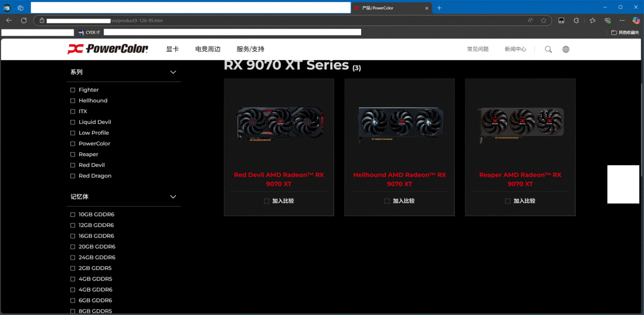Close the PowerColor product tab
Screen dimensions: 644x315
pyautogui.click(x=427, y=8)
